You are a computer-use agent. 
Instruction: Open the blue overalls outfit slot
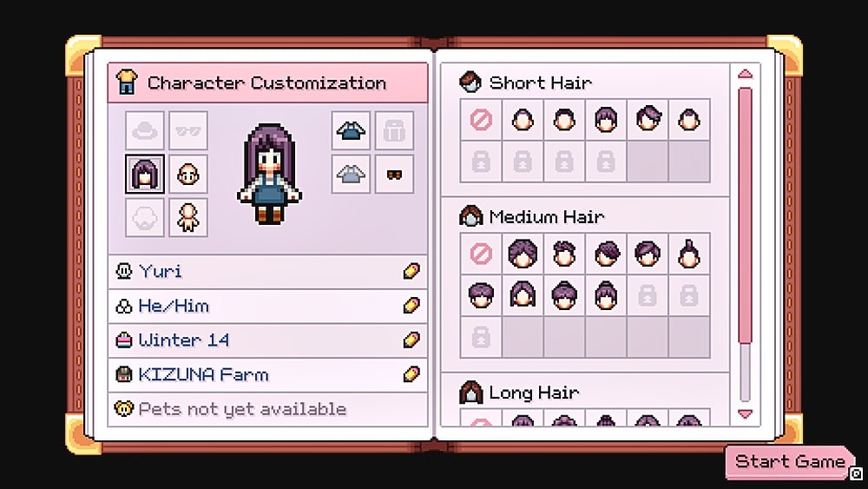(351, 130)
